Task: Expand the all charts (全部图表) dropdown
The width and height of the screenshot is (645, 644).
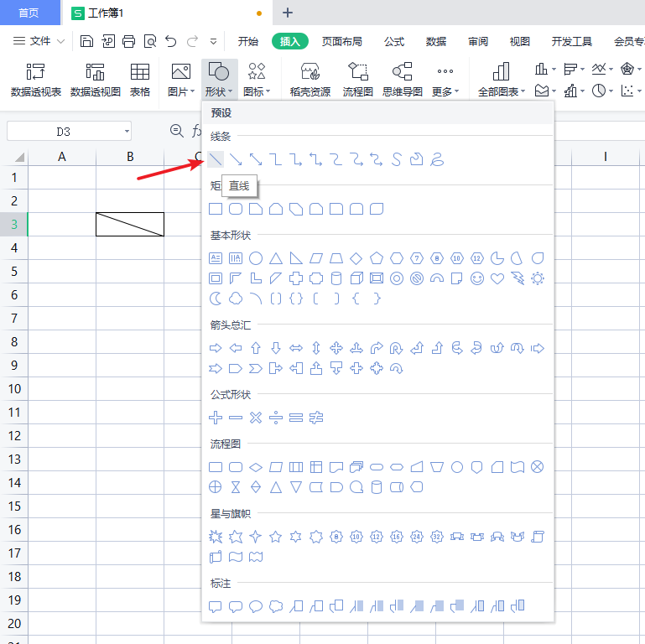Action: tap(502, 91)
